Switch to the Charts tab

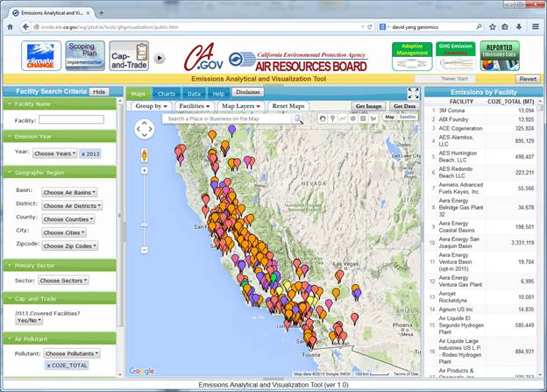tap(166, 93)
